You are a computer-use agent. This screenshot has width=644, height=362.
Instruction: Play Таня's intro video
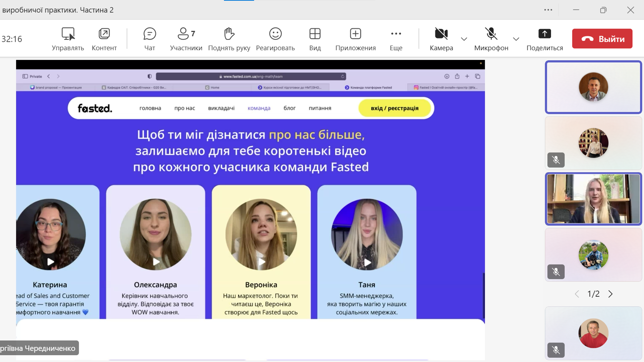point(368,262)
